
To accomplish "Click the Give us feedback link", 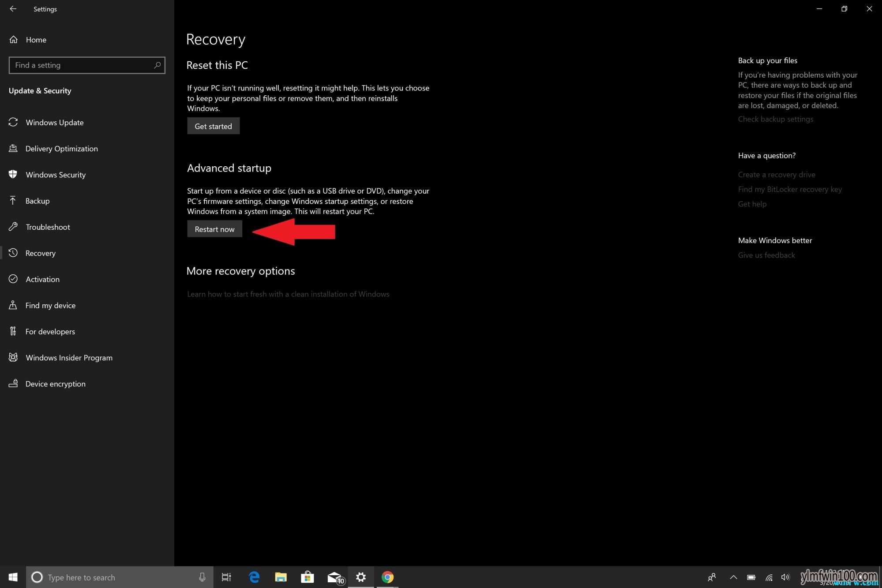I will [766, 255].
